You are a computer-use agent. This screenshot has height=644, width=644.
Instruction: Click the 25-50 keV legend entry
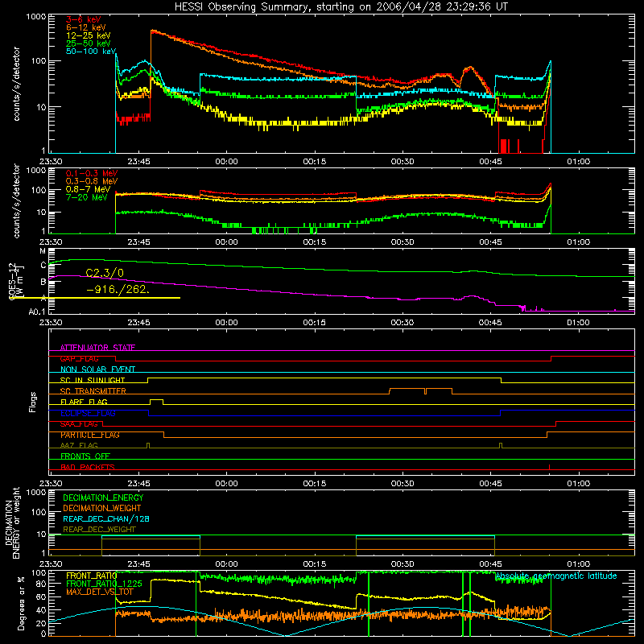click(89, 43)
